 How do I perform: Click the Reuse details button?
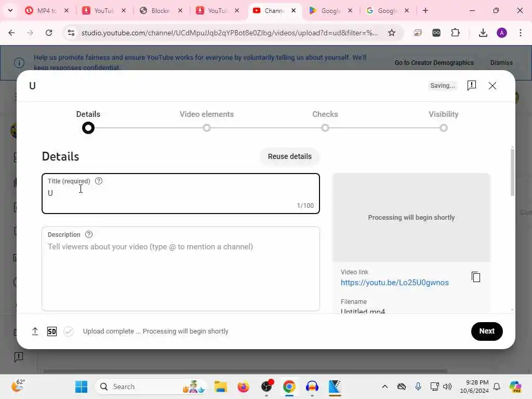[290, 156]
